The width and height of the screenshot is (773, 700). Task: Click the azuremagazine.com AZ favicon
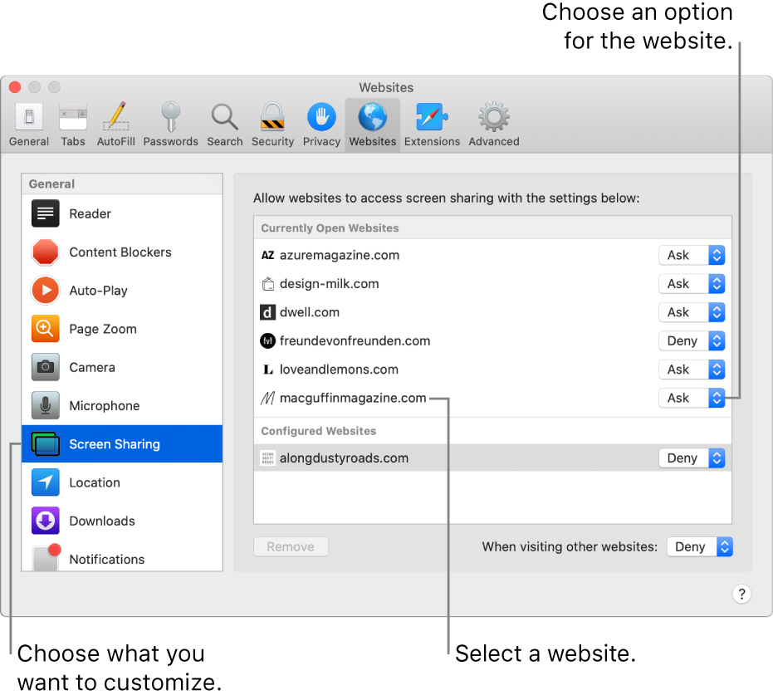[267, 256]
